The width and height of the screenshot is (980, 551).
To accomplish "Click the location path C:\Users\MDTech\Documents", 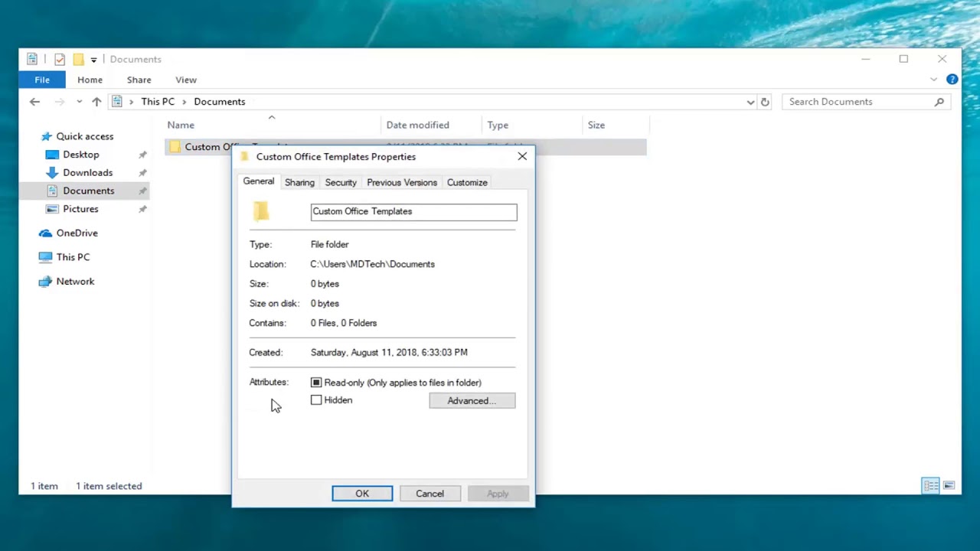I will [x=373, y=264].
